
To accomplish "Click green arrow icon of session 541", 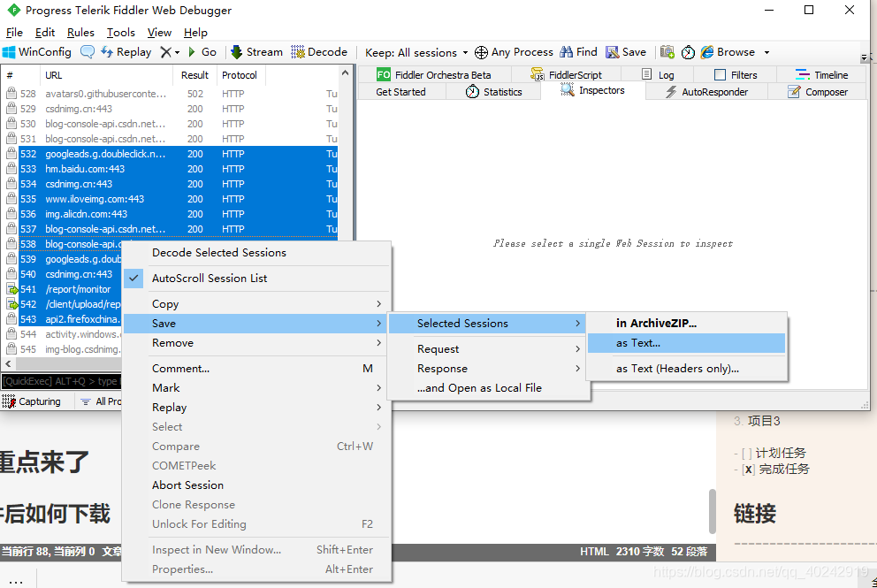I will 12,289.
